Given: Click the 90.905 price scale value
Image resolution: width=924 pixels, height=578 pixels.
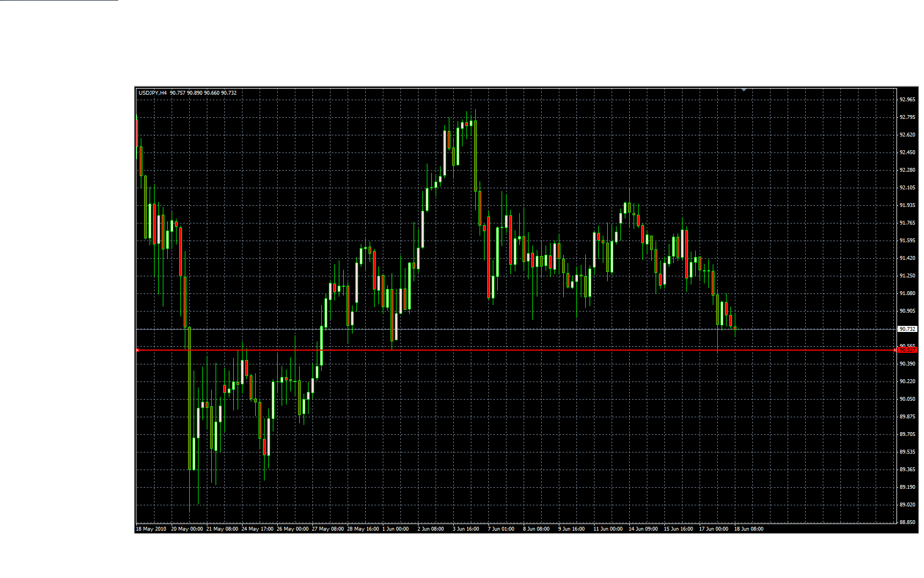Looking at the screenshot, I should 908,311.
